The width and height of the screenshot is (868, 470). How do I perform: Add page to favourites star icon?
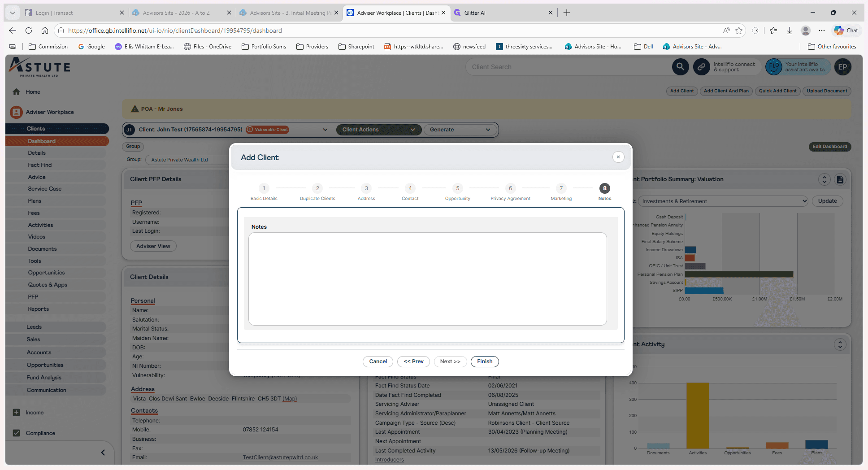tap(739, 30)
